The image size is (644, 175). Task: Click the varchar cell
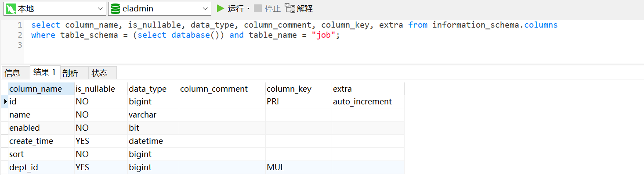[x=153, y=114]
